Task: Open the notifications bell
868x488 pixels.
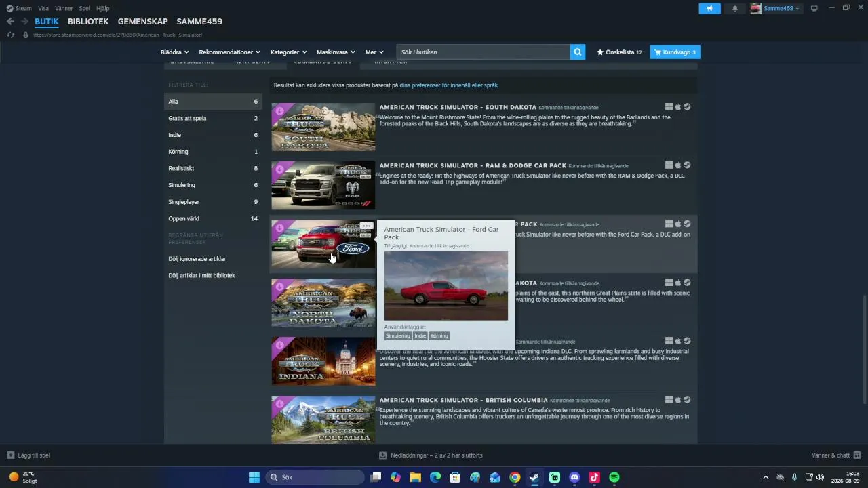Action: (735, 8)
